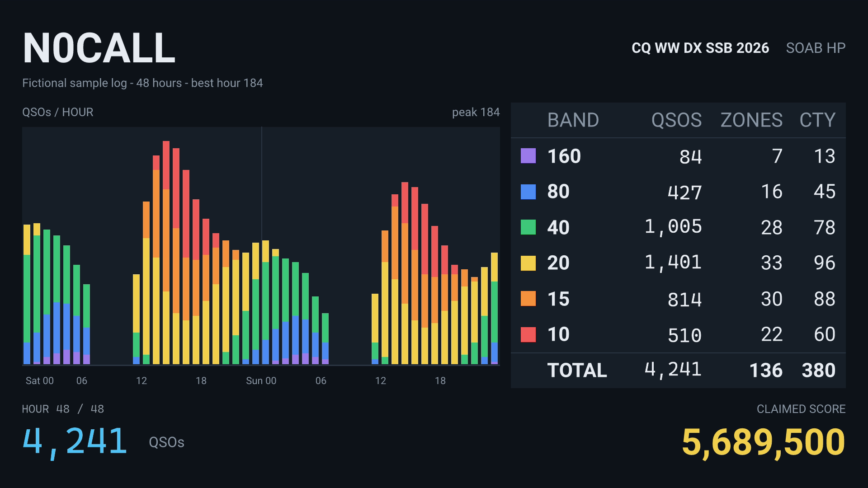868x488 pixels.
Task: Click the 'Sun 00' axis label
Action: [x=261, y=381]
